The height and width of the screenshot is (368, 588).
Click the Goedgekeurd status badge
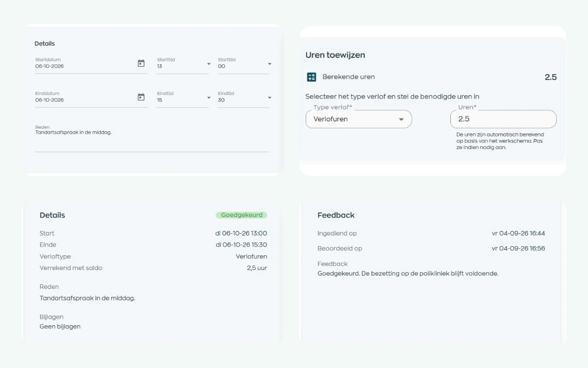click(x=241, y=215)
